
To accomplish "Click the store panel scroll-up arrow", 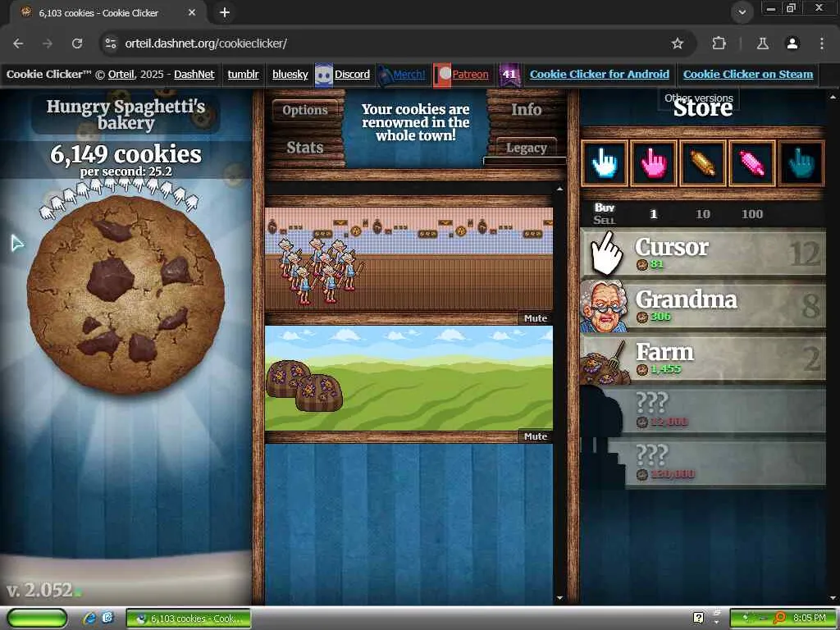I will 833,97.
